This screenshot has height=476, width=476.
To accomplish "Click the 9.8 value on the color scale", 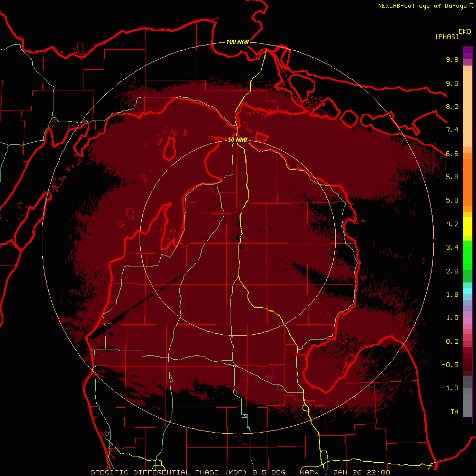I will point(452,59).
